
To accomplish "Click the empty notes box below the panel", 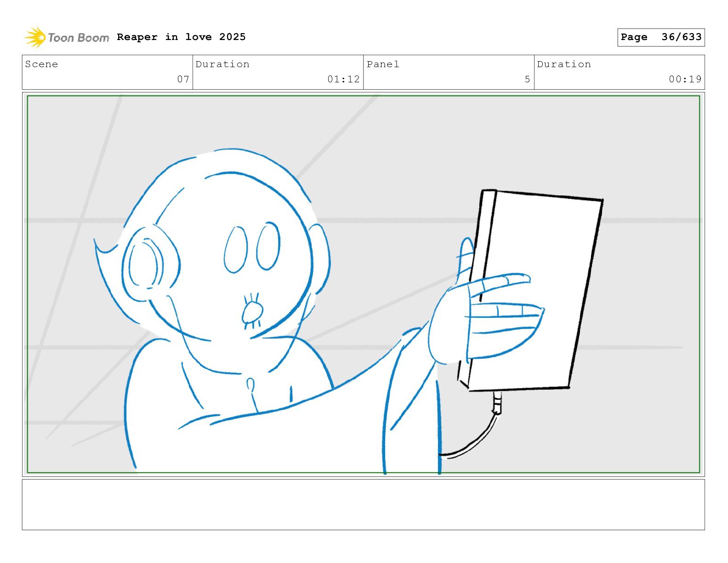I will (x=363, y=505).
